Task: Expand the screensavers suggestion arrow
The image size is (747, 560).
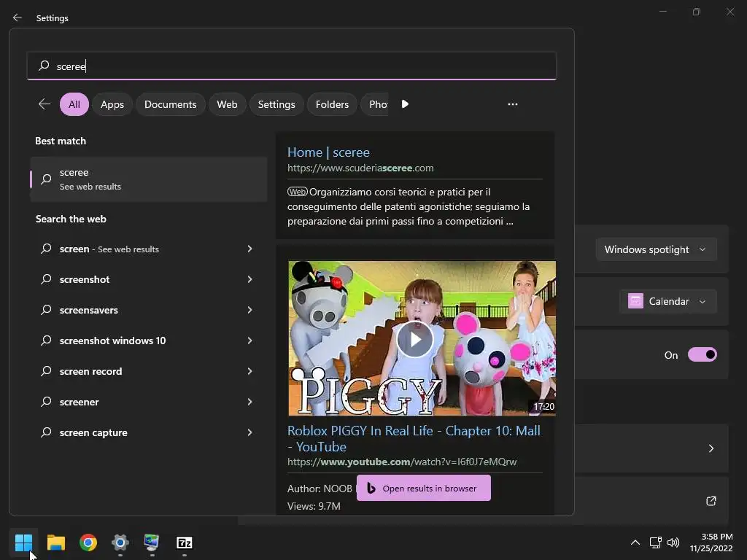Action: click(249, 310)
